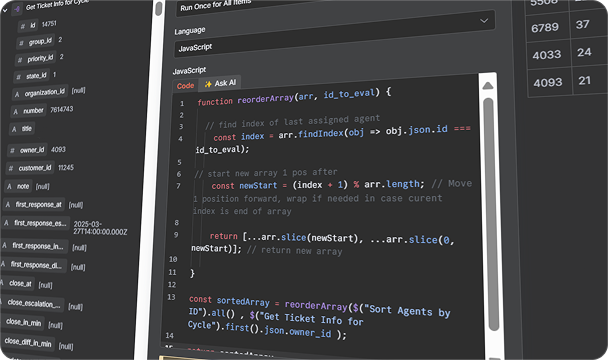The image size is (608, 360).
Task: Switch to the Ask AI tab
Action: pos(220,83)
